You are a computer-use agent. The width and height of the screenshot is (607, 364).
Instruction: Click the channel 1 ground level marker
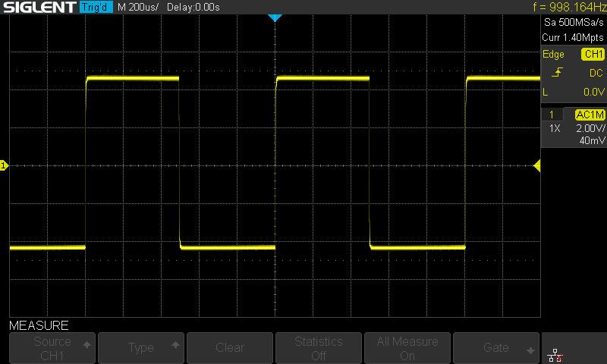[4, 165]
